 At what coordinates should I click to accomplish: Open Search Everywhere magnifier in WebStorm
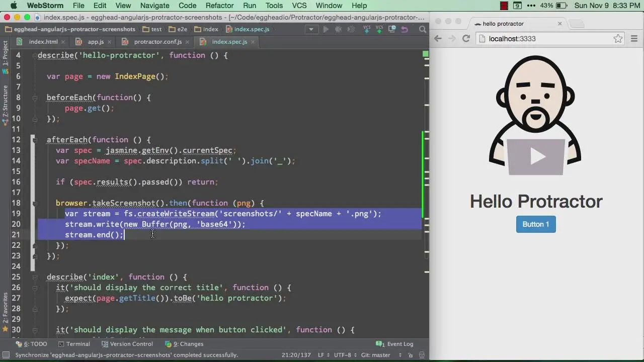[x=423, y=29]
